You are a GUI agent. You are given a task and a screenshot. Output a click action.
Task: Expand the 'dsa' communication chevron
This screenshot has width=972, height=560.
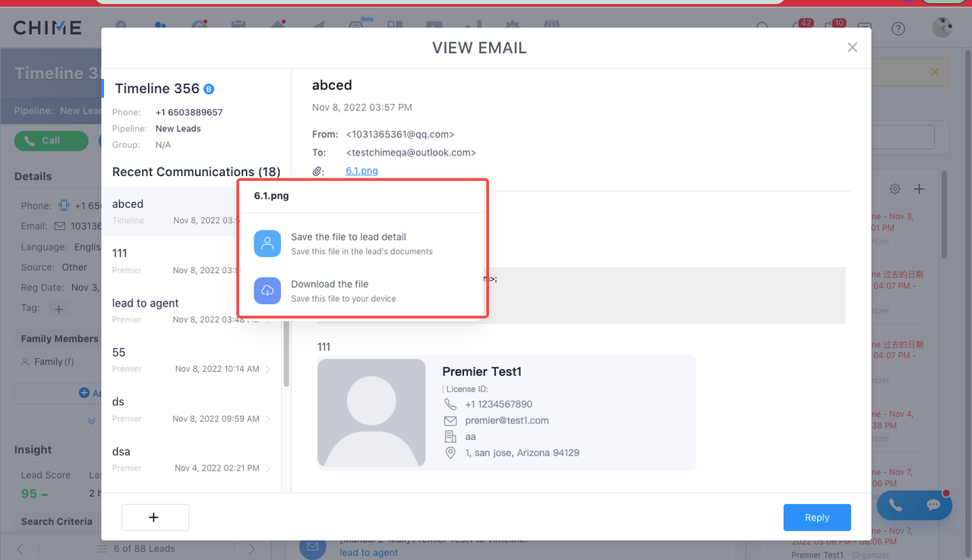point(268,468)
